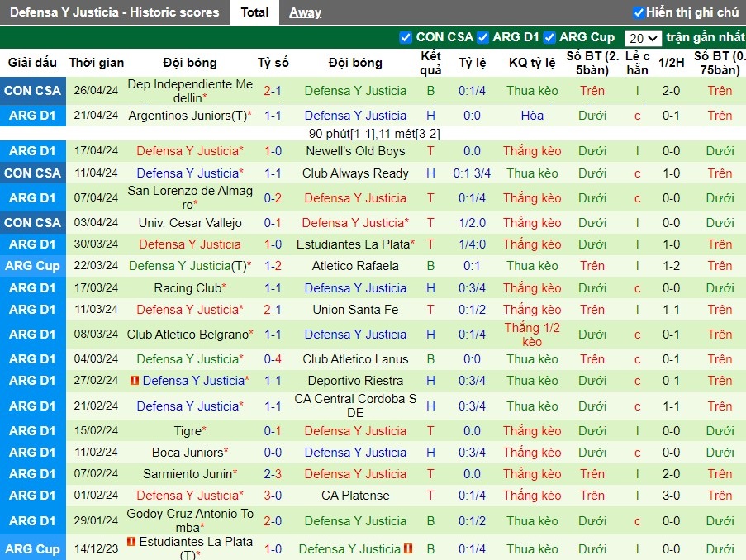
Task: Click the date 21/04/24
Action: pyautogui.click(x=96, y=116)
